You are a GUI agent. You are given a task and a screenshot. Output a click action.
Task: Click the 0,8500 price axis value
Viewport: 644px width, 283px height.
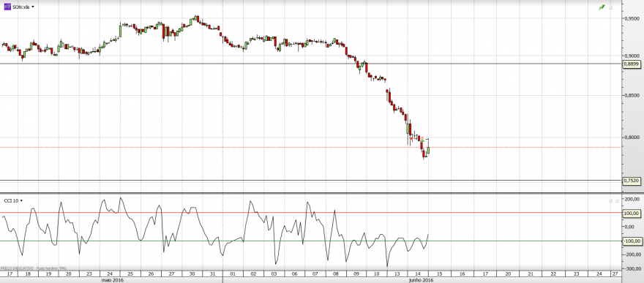[x=632, y=96]
